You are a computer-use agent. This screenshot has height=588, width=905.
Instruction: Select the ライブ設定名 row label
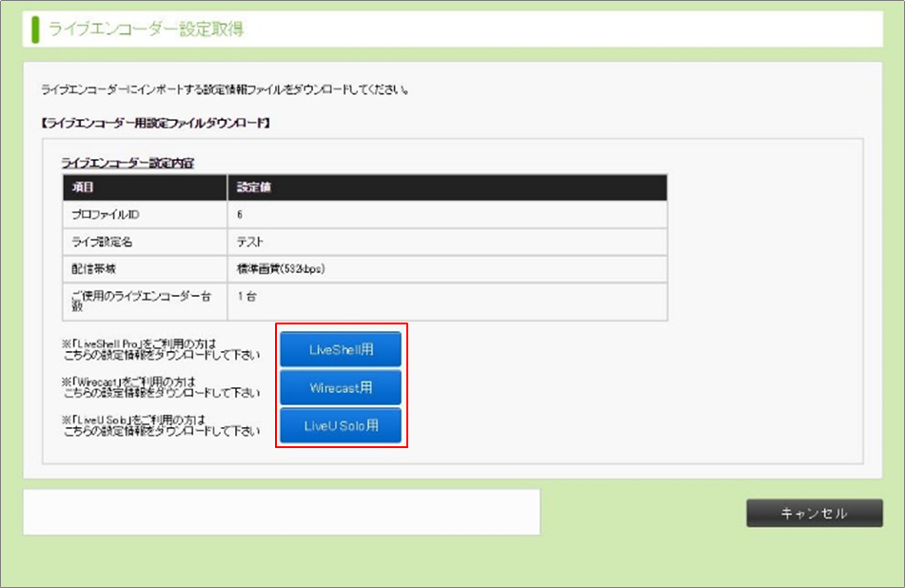pyautogui.click(x=102, y=242)
